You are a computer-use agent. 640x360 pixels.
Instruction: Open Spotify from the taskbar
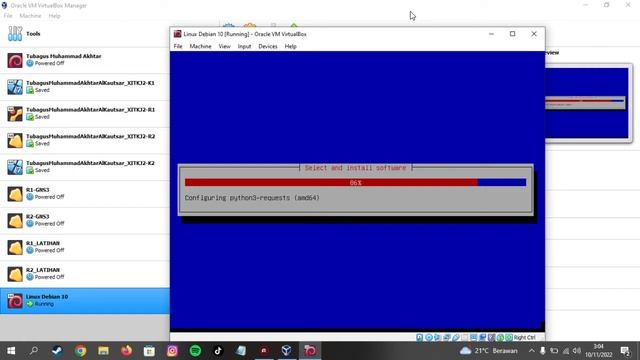pos(195,351)
